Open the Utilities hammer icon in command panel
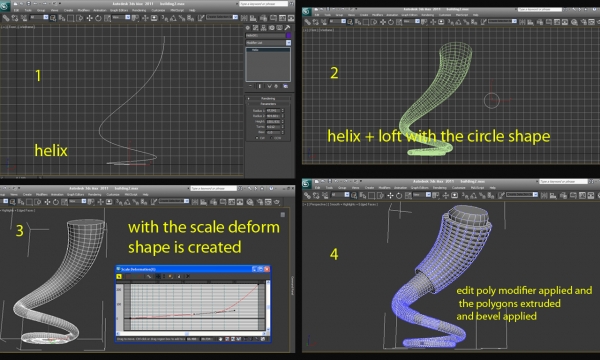The height and width of the screenshot is (360, 600). click(287, 28)
